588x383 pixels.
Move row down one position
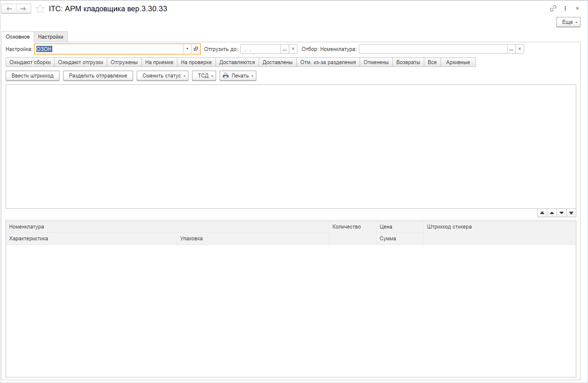[561, 213]
